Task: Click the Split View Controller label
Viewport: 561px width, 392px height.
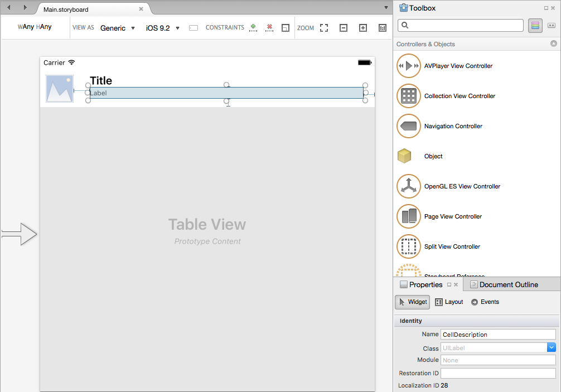Action: click(452, 246)
